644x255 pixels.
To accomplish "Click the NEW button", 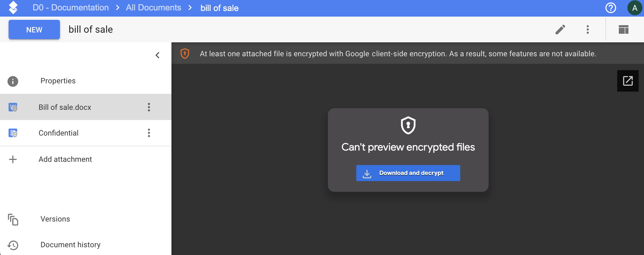I will click(x=34, y=29).
